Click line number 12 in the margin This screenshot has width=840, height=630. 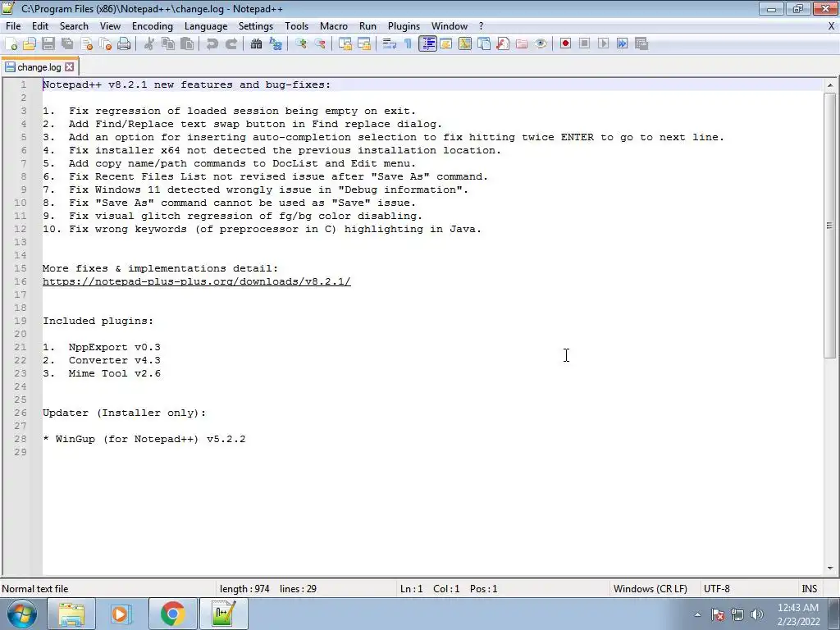pos(21,229)
